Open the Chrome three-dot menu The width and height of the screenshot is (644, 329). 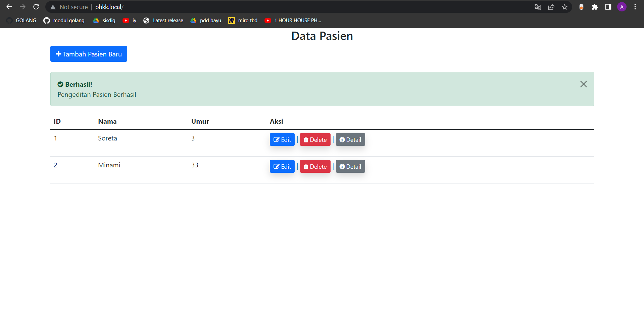click(x=635, y=7)
